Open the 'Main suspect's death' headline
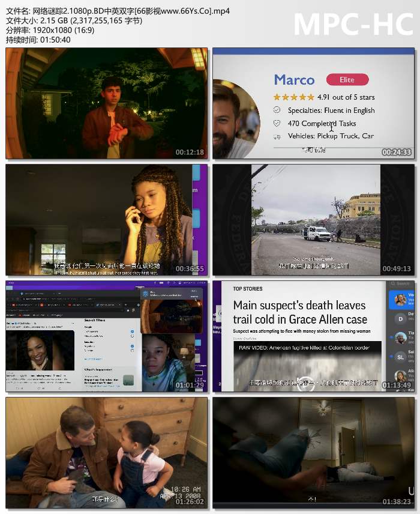Viewport: 420px width, 514px height. point(300,312)
